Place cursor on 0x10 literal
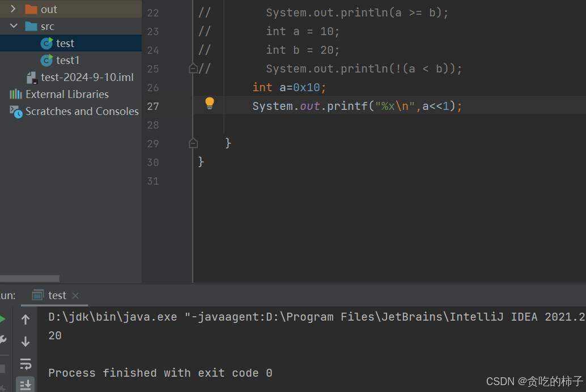586x392 pixels. pos(307,87)
